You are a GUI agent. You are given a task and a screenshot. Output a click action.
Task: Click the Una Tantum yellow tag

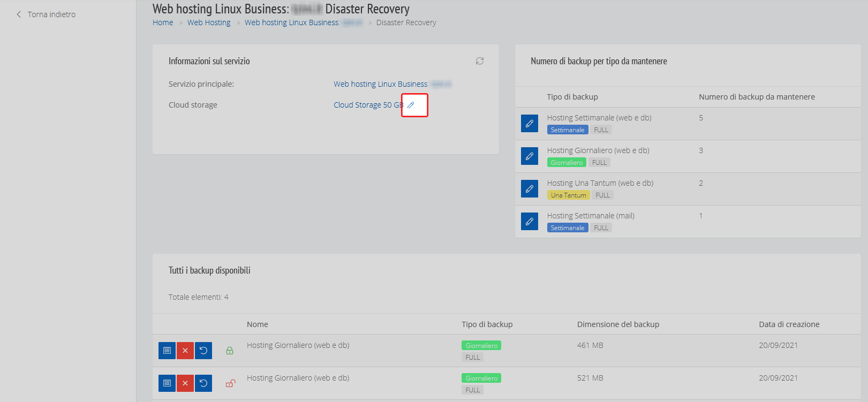569,195
